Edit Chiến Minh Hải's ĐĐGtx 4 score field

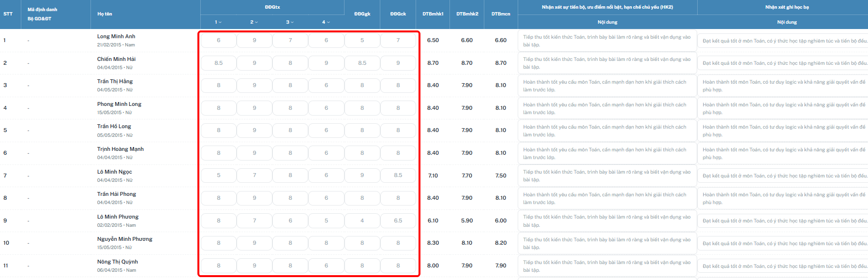click(326, 63)
